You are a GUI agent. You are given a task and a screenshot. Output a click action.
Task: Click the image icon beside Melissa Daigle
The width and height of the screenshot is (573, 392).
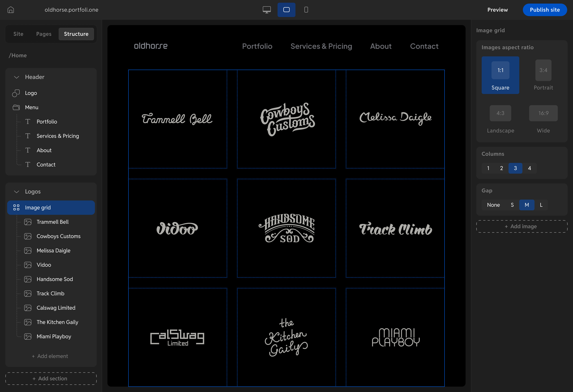[x=28, y=251]
